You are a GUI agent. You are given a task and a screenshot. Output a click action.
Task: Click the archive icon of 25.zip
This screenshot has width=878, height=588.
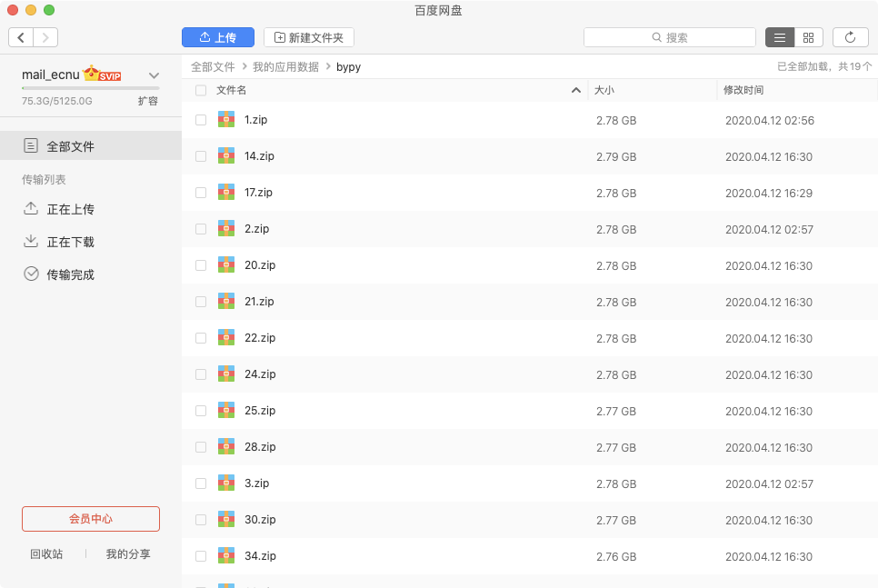point(226,410)
